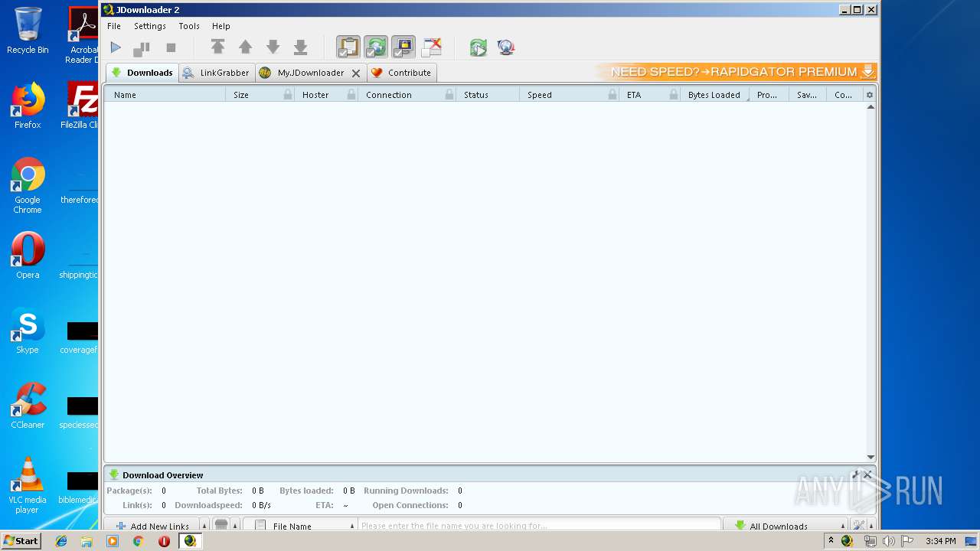The height and width of the screenshot is (551, 980).
Task: Sort by the Name column header
Action: [165, 95]
